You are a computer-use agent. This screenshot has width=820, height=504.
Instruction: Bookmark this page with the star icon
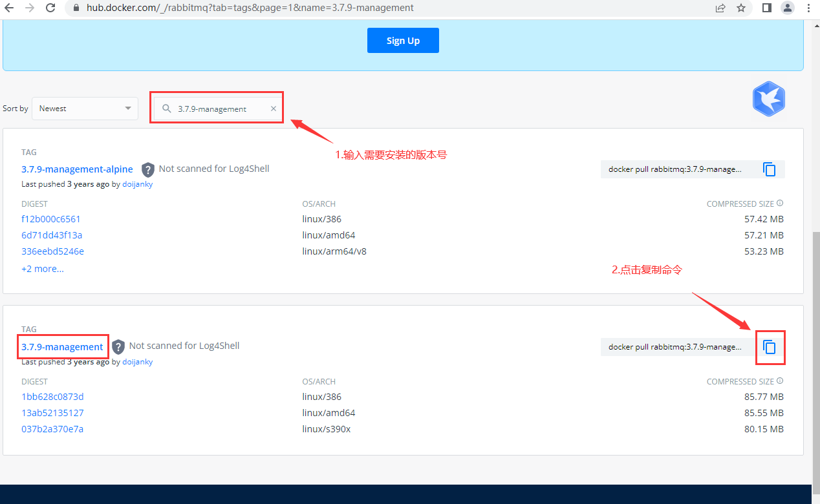(x=741, y=8)
